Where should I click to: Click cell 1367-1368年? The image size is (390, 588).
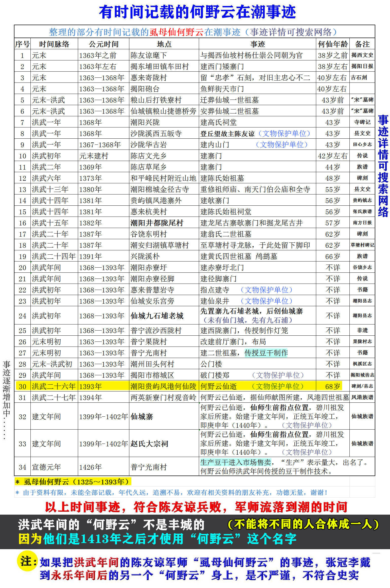[103, 144]
